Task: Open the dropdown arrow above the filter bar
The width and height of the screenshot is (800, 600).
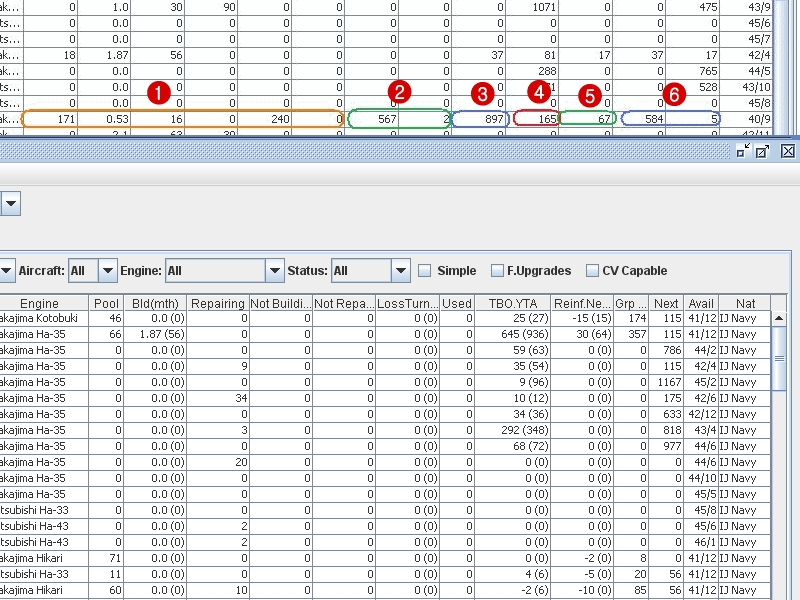Action: (11, 203)
